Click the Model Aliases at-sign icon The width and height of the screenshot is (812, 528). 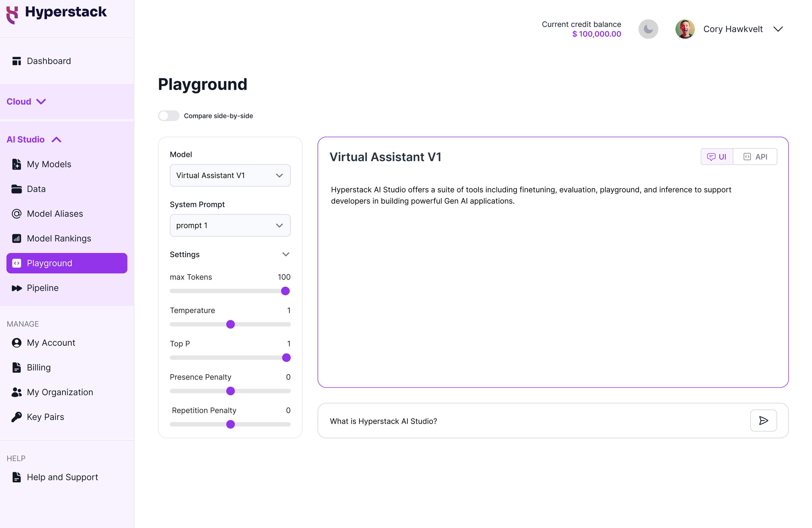[16, 214]
